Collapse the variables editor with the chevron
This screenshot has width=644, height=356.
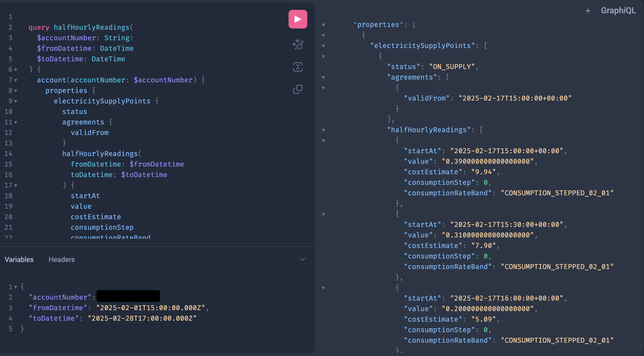302,259
